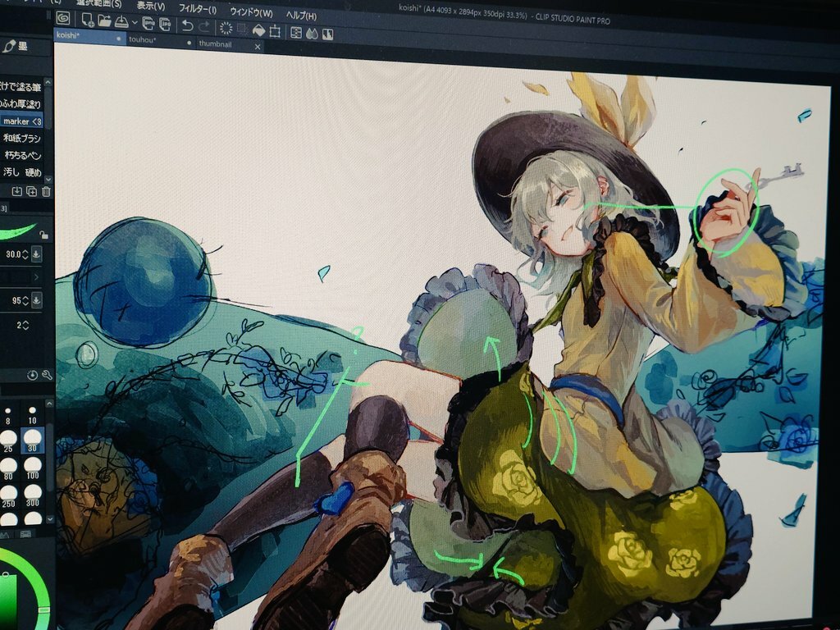Click the clear (dotted circle) icon
Viewport: 840px width, 630px height.
(x=226, y=28)
